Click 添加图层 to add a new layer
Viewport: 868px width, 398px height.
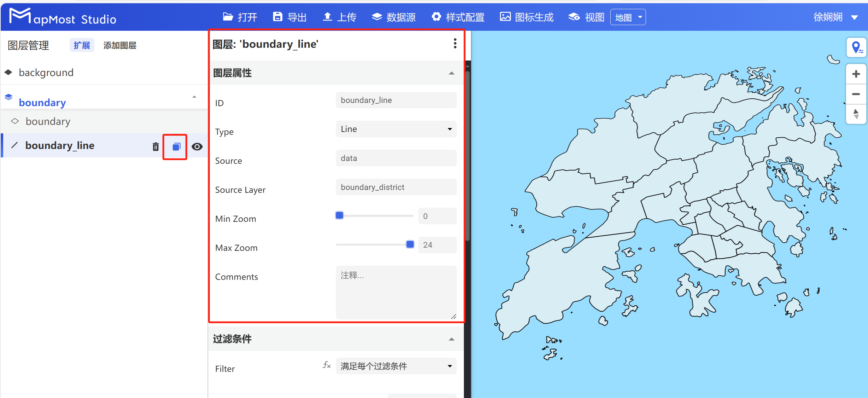coord(120,45)
